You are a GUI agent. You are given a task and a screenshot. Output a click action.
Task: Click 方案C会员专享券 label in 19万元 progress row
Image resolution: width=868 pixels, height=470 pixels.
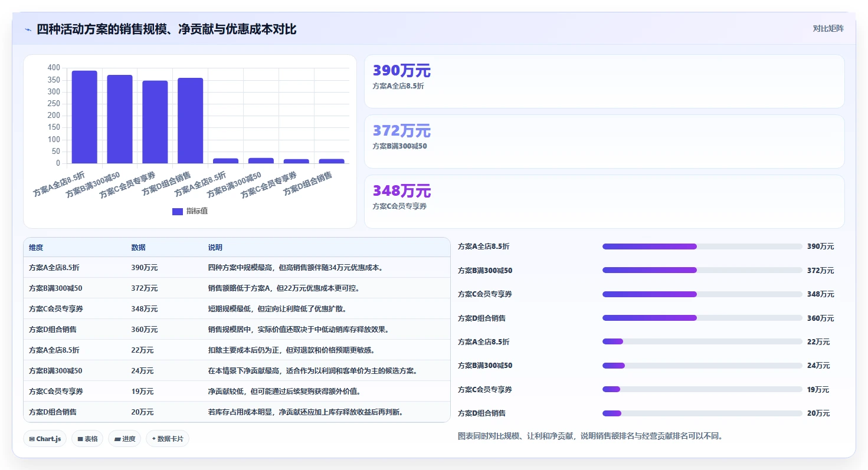point(485,389)
